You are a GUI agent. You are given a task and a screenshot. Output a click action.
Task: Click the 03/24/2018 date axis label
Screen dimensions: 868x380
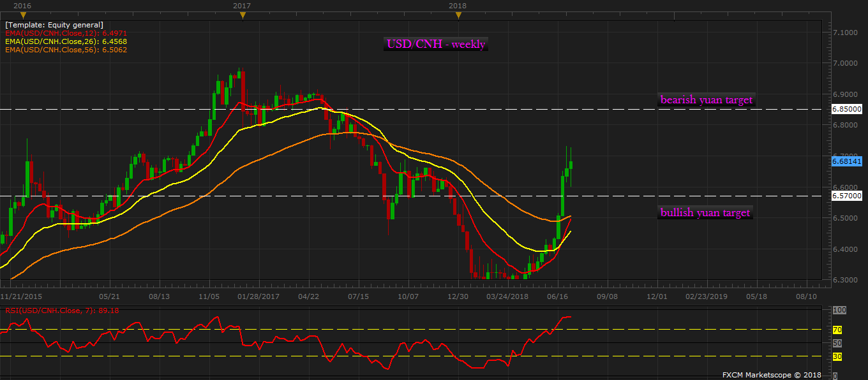click(x=507, y=296)
